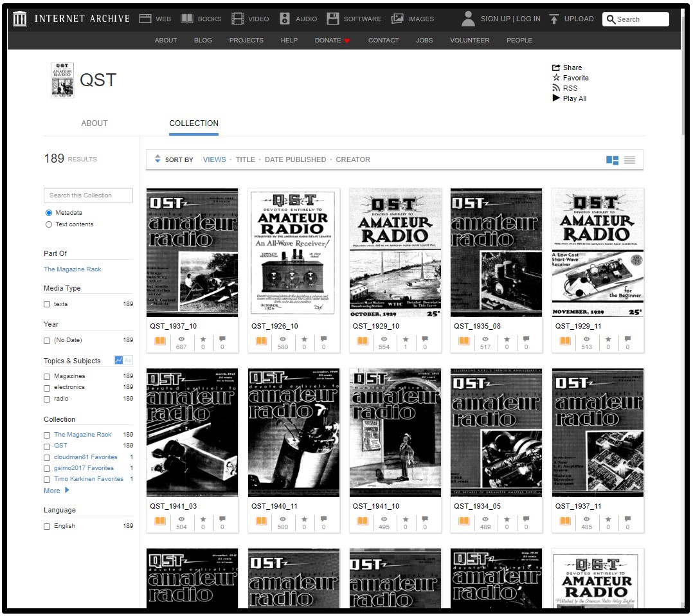Screen dimensions: 693x616
Task: Check the texts media type checkbox
Action: click(47, 305)
